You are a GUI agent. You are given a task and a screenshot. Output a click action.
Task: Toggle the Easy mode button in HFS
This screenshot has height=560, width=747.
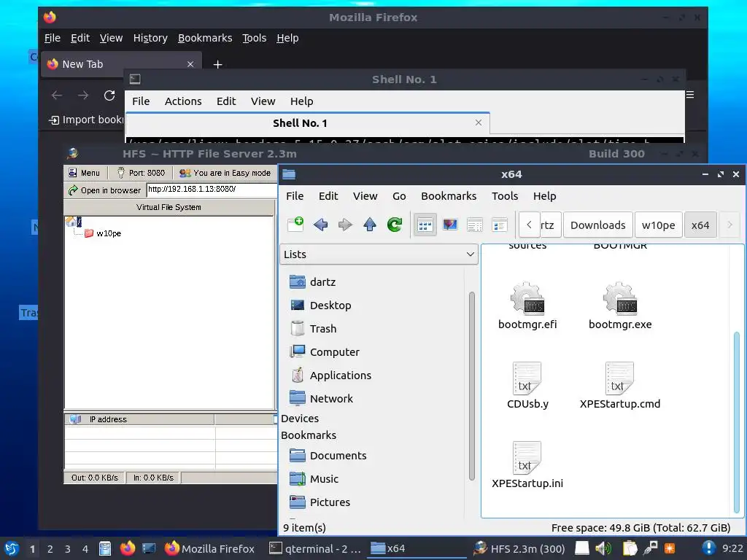(x=225, y=173)
